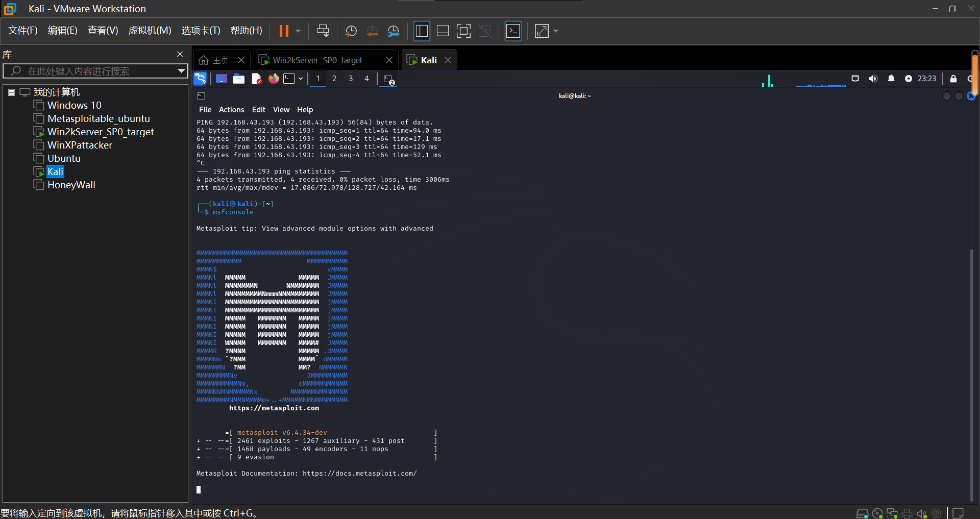Image resolution: width=980 pixels, height=519 pixels.
Task: Toggle the thumbnail bar view button
Action: [443, 31]
